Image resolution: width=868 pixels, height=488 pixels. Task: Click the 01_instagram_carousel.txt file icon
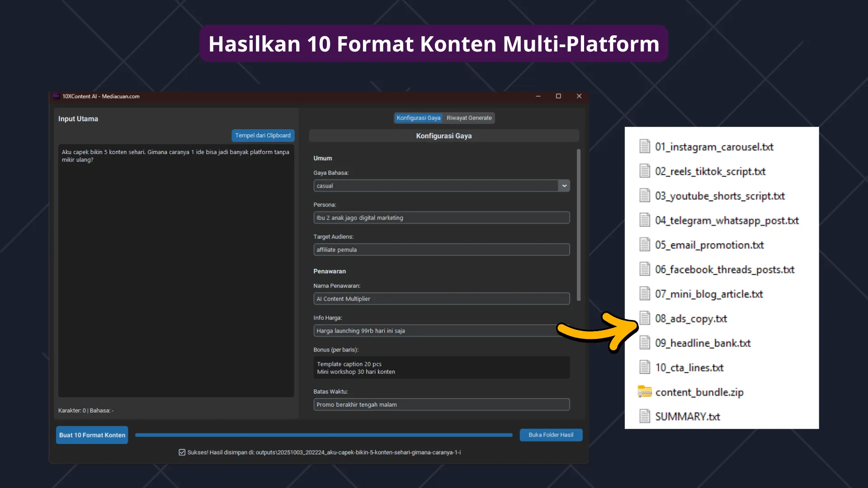645,146
